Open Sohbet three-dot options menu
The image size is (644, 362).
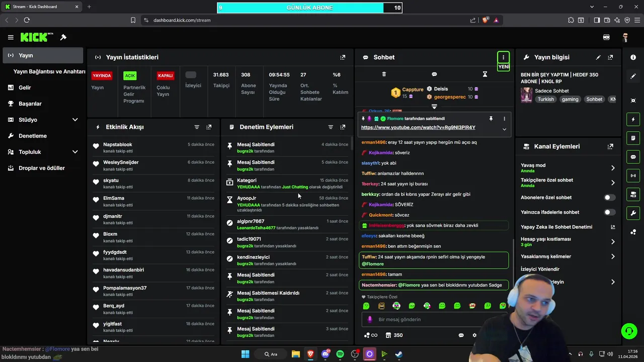pos(503,57)
